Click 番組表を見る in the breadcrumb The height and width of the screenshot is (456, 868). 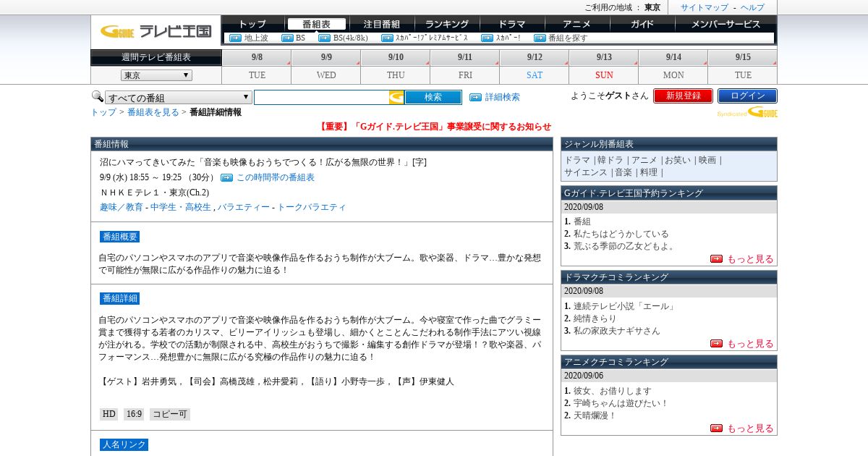tap(153, 112)
